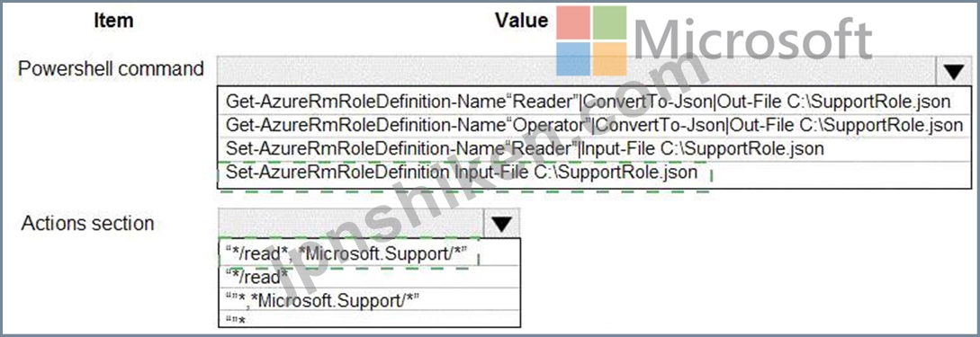Select Get-AzureRmRoleDefinition "Operator" ConvertTo-Json option
980x337 pixels.
pyautogui.click(x=594, y=126)
